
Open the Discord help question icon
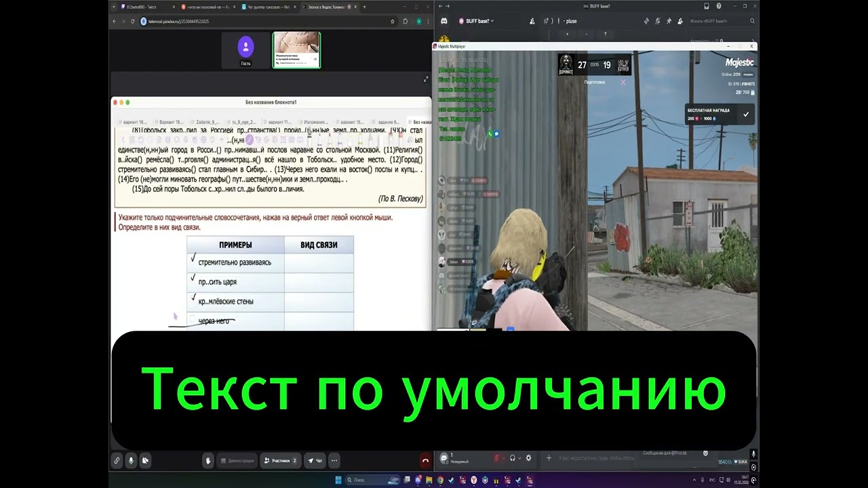pos(719,6)
